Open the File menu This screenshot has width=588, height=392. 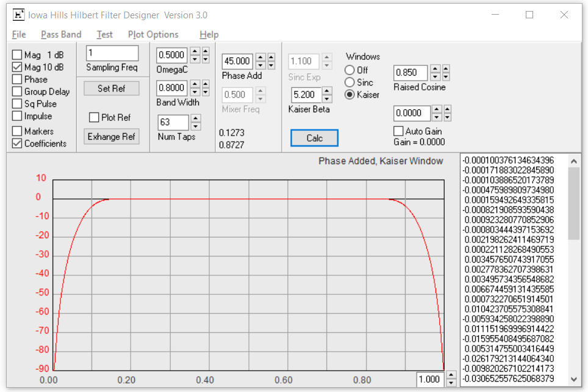click(x=18, y=34)
